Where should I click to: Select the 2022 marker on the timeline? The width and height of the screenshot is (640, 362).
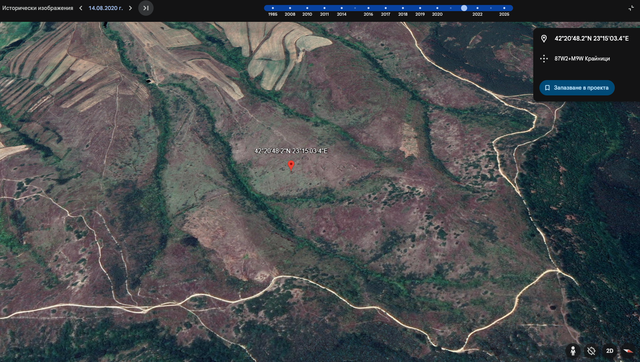pos(478,8)
